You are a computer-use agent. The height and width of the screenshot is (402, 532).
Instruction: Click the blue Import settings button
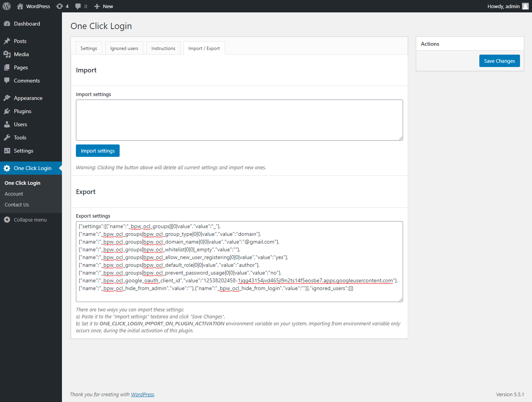tap(98, 151)
